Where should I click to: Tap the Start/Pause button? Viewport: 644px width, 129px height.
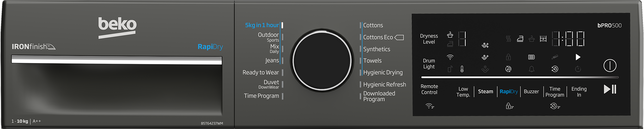pyautogui.click(x=610, y=89)
